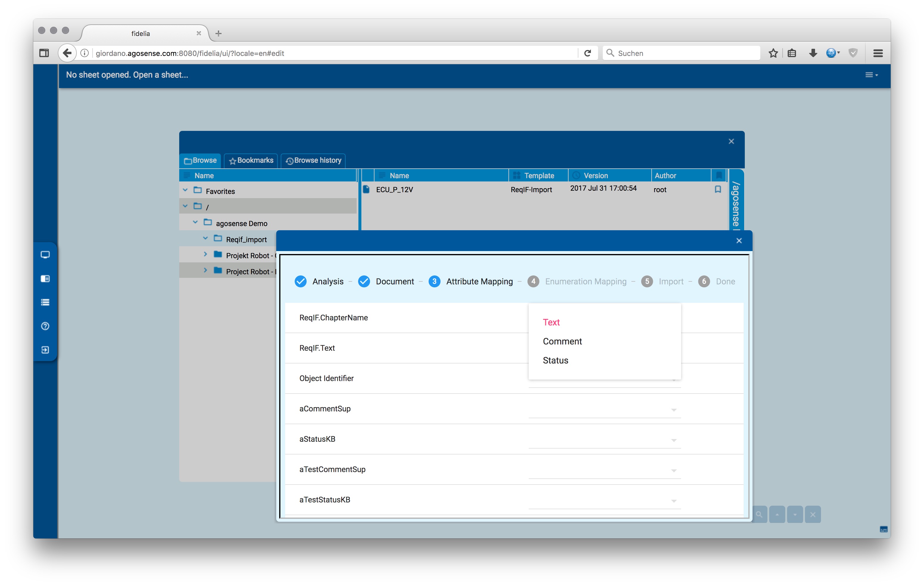Select the ECU_P_12V document row

394,190
